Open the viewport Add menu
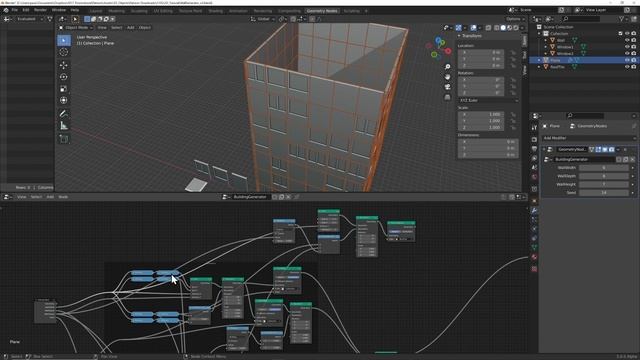The image size is (640, 360). click(x=131, y=27)
